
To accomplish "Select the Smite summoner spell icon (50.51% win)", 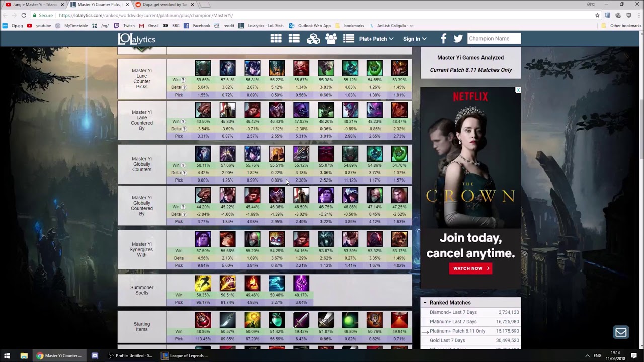I will click(x=227, y=283).
